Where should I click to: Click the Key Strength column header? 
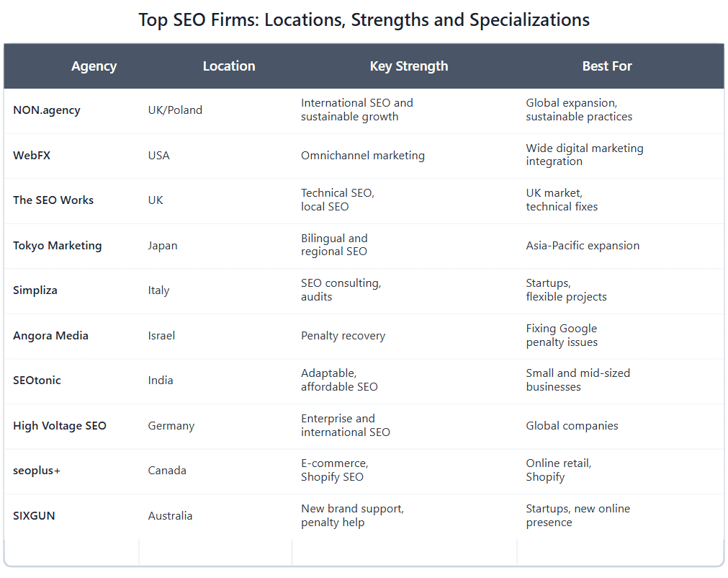pyautogui.click(x=408, y=66)
